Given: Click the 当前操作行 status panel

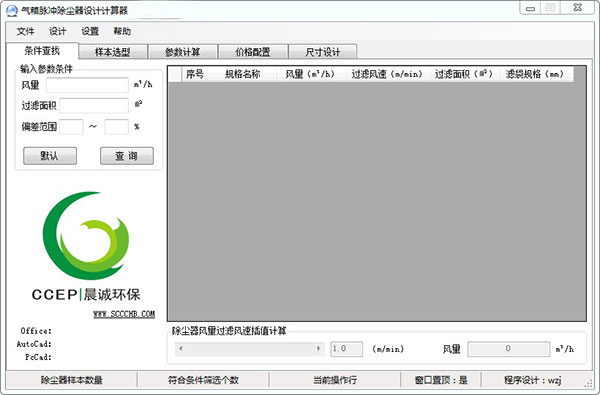Looking at the screenshot, I should (x=335, y=380).
